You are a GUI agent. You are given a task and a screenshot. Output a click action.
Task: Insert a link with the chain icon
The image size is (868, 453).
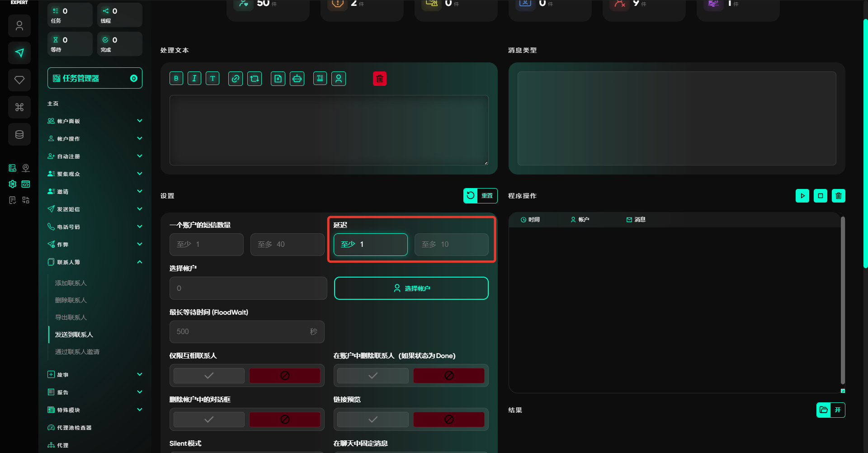[236, 79]
